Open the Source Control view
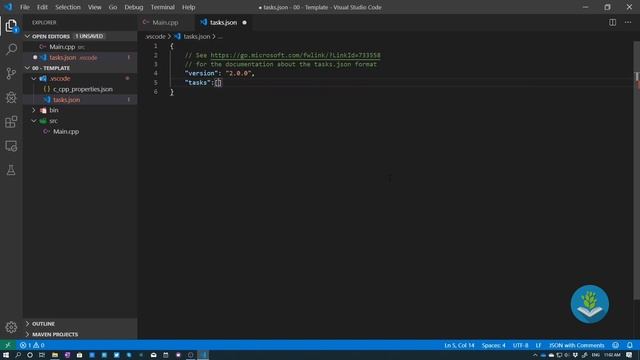 pyautogui.click(x=11, y=73)
